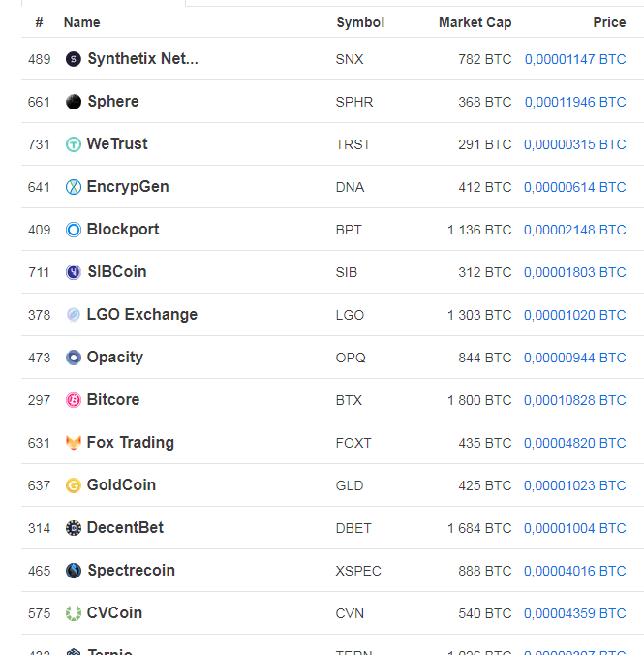Viewport: 644px width, 655px height.
Task: Click price 0,00001023 BTC for GoldCoin
Action: click(575, 485)
